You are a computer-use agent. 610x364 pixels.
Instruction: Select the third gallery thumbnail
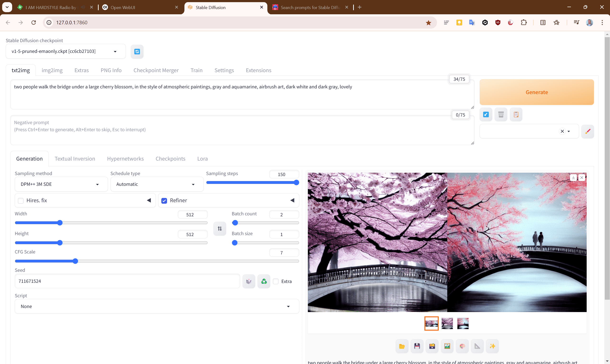click(x=463, y=323)
